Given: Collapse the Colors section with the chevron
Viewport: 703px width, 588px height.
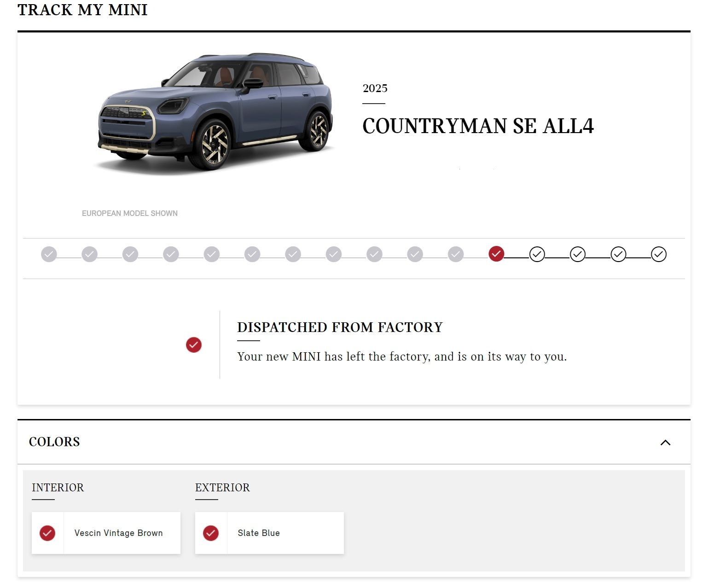Looking at the screenshot, I should (x=665, y=442).
